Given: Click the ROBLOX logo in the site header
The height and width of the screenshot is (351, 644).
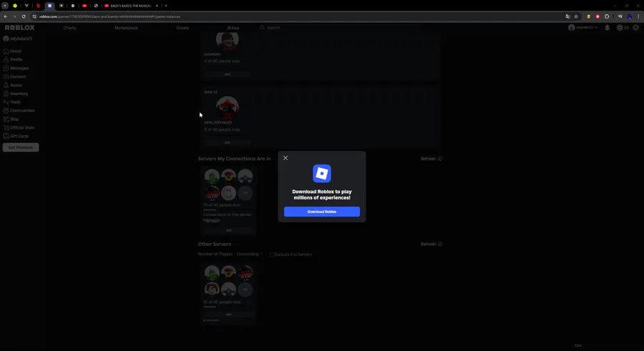Looking at the screenshot, I should pos(20,27).
